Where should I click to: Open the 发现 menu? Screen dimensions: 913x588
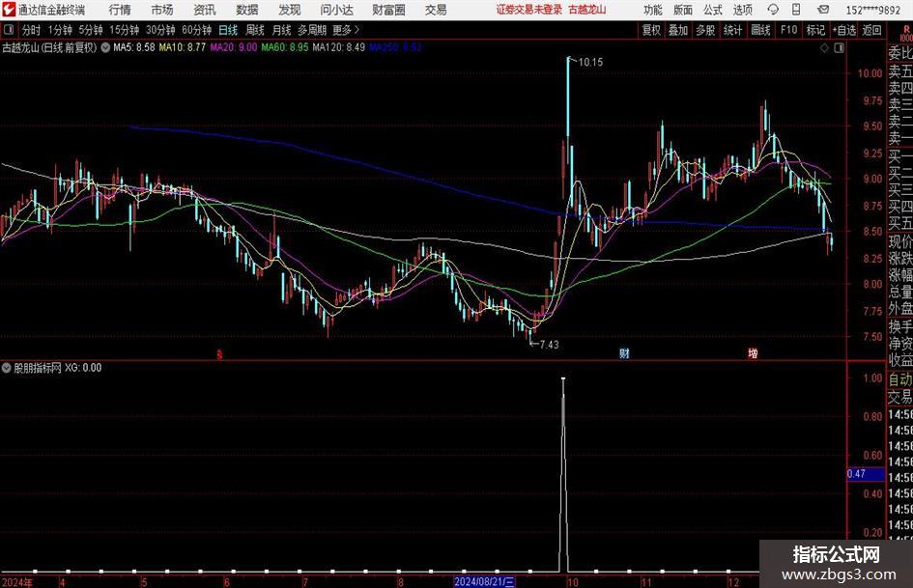coord(290,10)
